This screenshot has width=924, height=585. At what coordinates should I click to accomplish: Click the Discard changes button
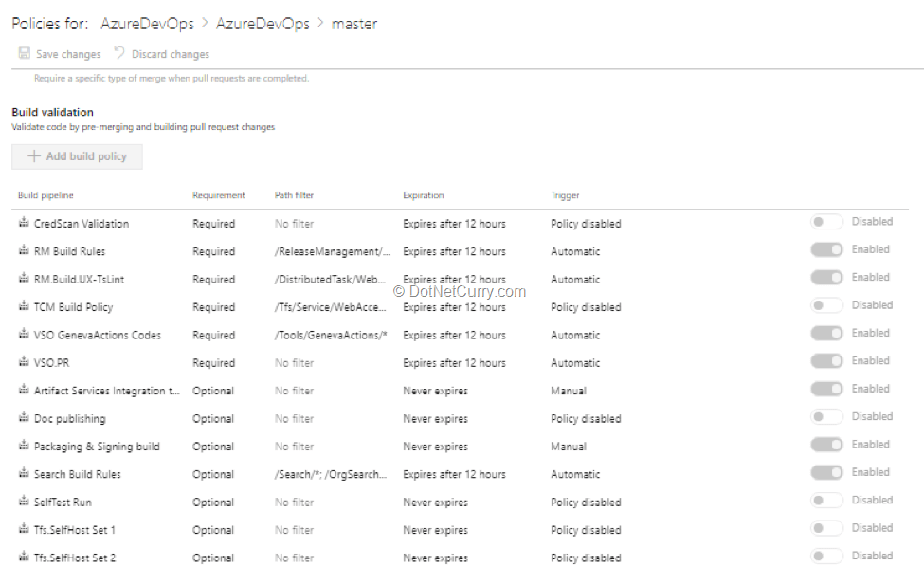[x=161, y=54]
